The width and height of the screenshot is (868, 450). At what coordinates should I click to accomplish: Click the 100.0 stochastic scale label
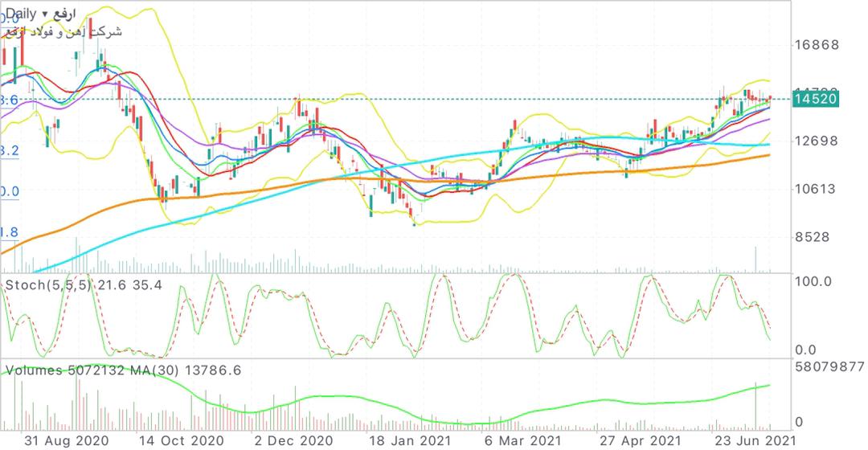click(812, 281)
